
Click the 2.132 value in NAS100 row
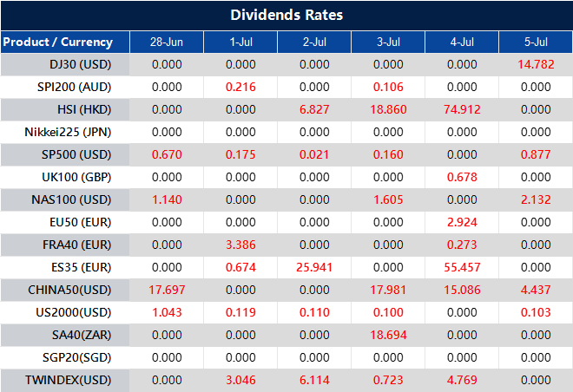[536, 199]
